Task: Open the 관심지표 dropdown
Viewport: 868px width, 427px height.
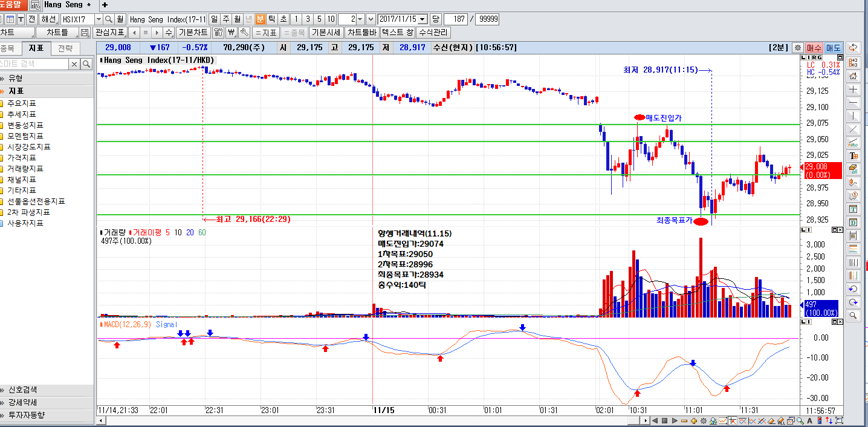Action: click(109, 32)
